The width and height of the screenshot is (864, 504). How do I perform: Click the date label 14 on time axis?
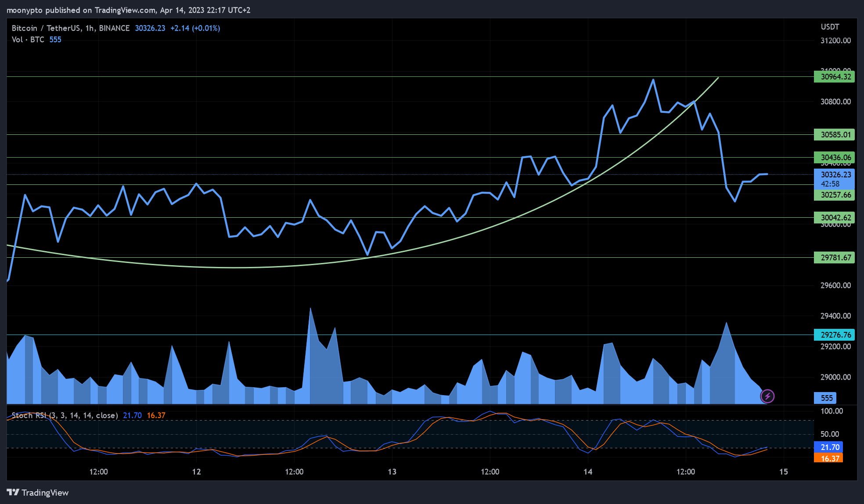pyautogui.click(x=588, y=472)
